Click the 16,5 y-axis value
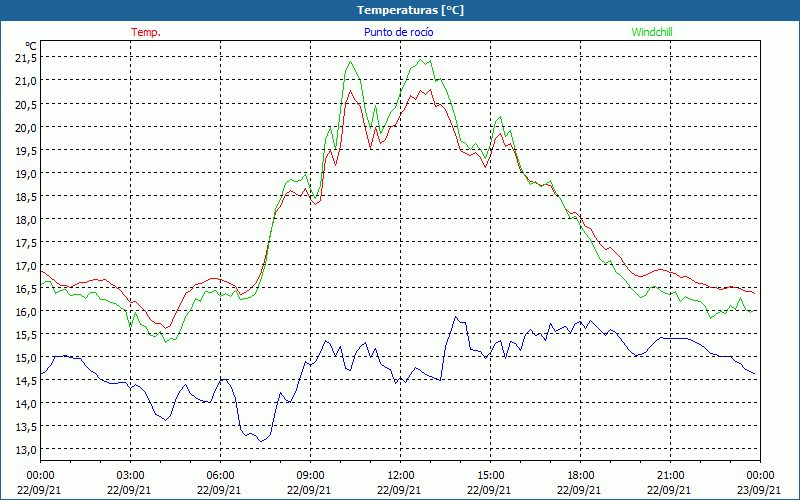The height and width of the screenshot is (500, 800). tap(26, 289)
